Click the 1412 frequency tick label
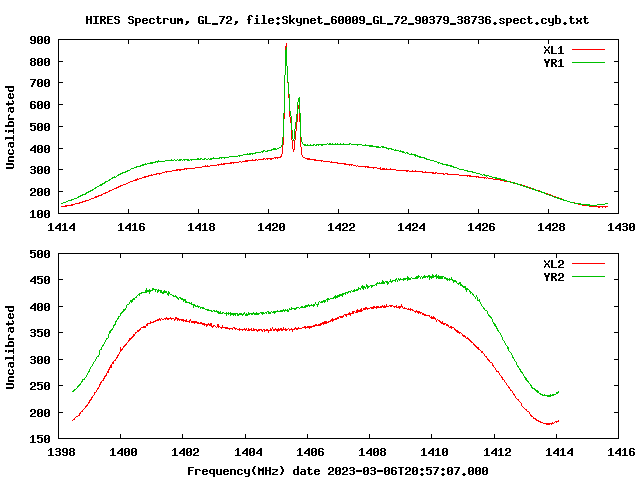The width and height of the screenshot is (640, 480). 497,452
